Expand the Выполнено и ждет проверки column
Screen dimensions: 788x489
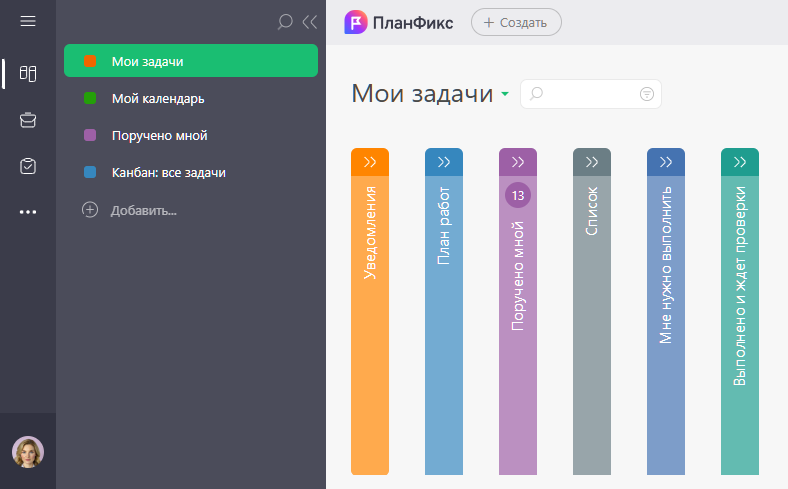(x=740, y=162)
